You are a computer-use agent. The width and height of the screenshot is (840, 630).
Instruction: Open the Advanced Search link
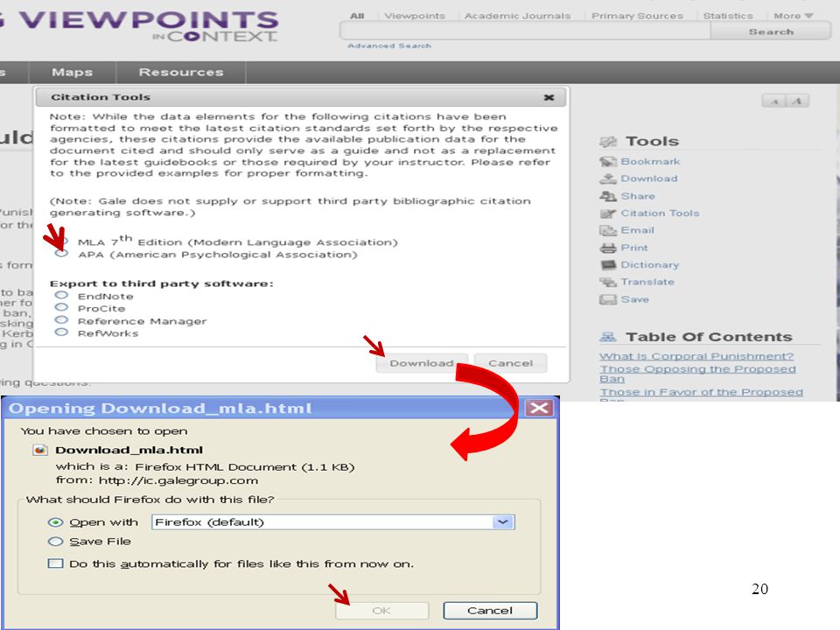(389, 46)
